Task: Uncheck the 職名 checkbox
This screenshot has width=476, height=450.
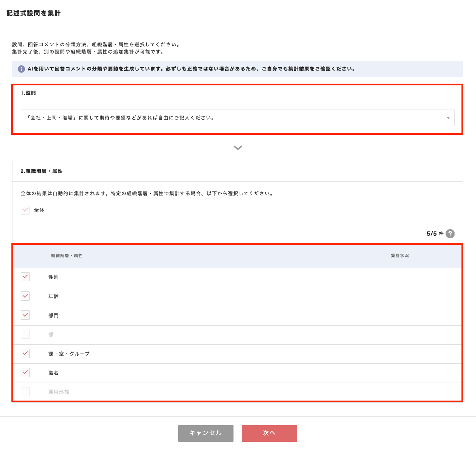Action: [x=25, y=373]
